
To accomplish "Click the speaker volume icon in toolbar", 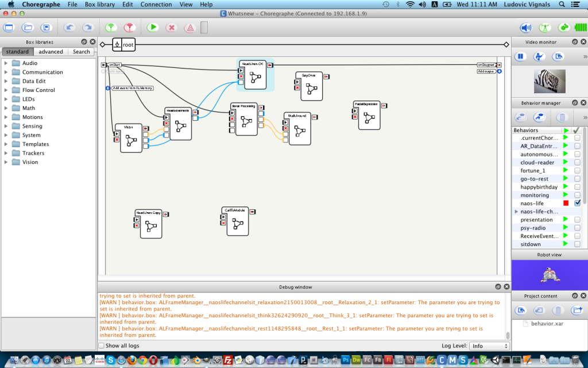I will pyautogui.click(x=526, y=28).
